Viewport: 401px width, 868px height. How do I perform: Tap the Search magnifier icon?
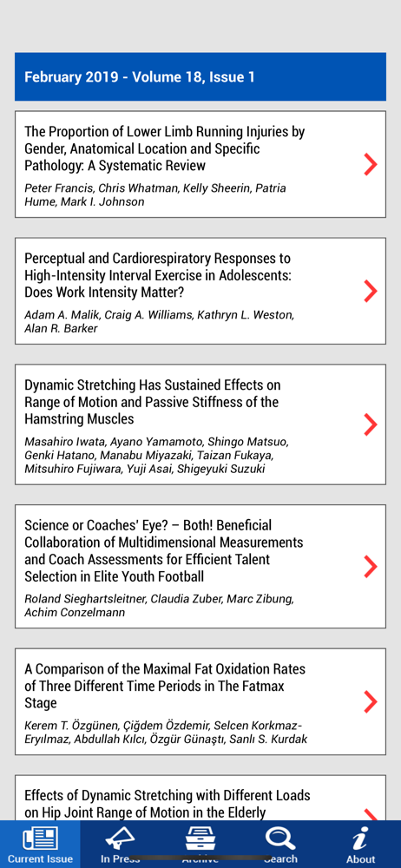(x=281, y=838)
